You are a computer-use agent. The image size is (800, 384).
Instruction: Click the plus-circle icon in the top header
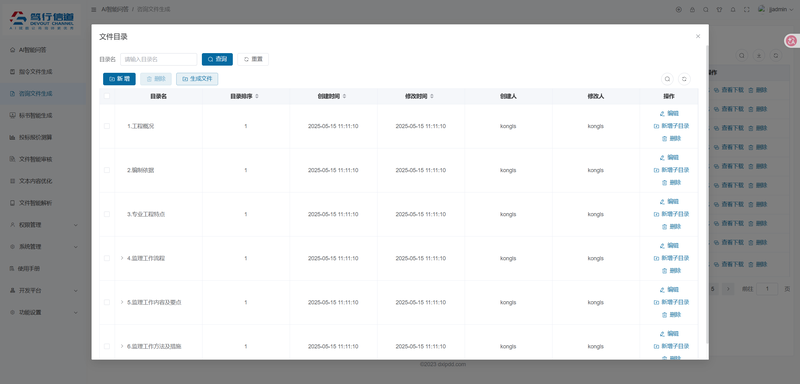679,9
